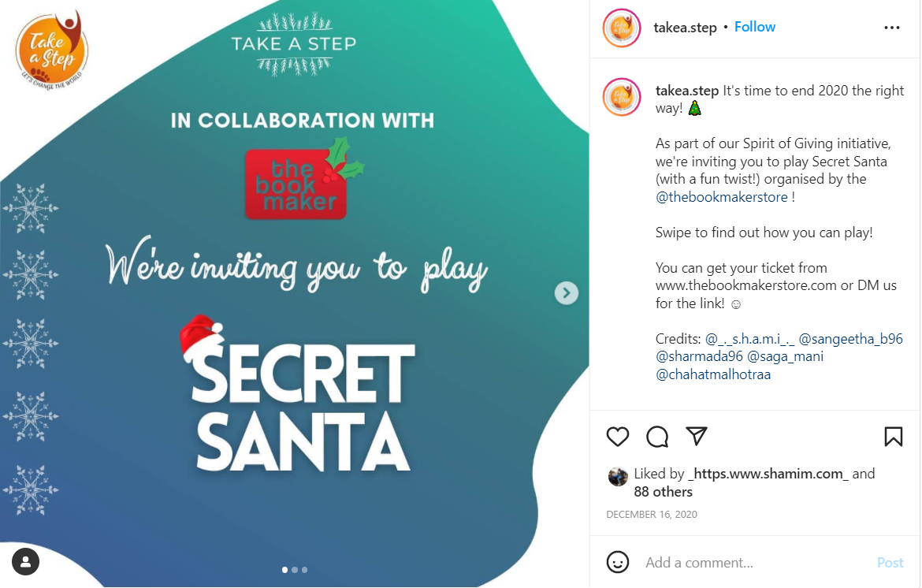The height and width of the screenshot is (588, 922).
Task: Open the @sangeetha_b96 profile link
Action: pyautogui.click(x=850, y=339)
